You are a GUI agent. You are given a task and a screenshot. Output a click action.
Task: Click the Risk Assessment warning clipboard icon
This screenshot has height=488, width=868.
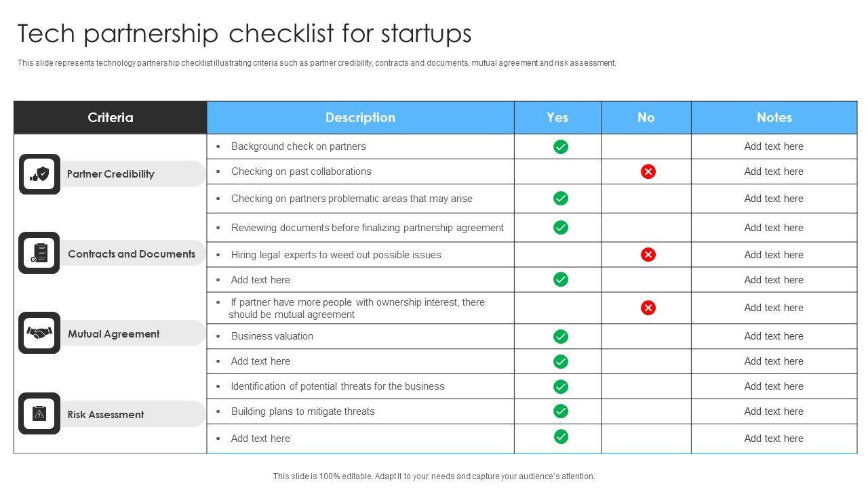(39, 413)
